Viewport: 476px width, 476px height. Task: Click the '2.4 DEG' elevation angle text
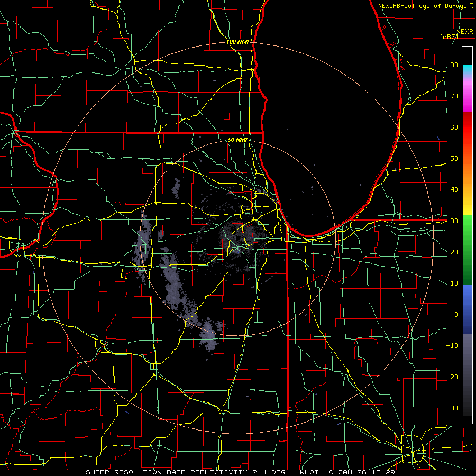[x=269, y=472]
